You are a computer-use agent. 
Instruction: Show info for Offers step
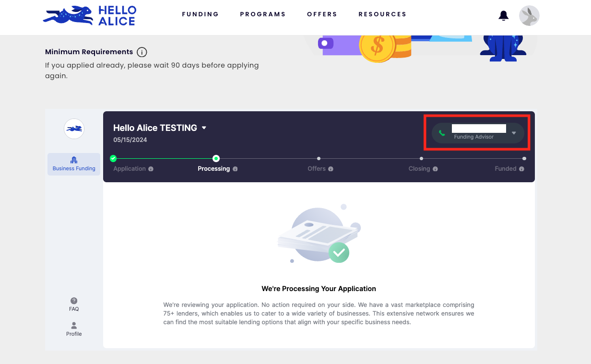(331, 169)
